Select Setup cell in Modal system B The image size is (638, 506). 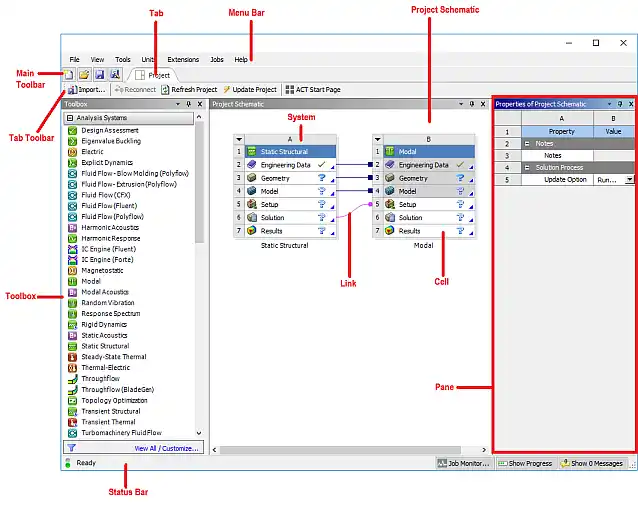429,205
